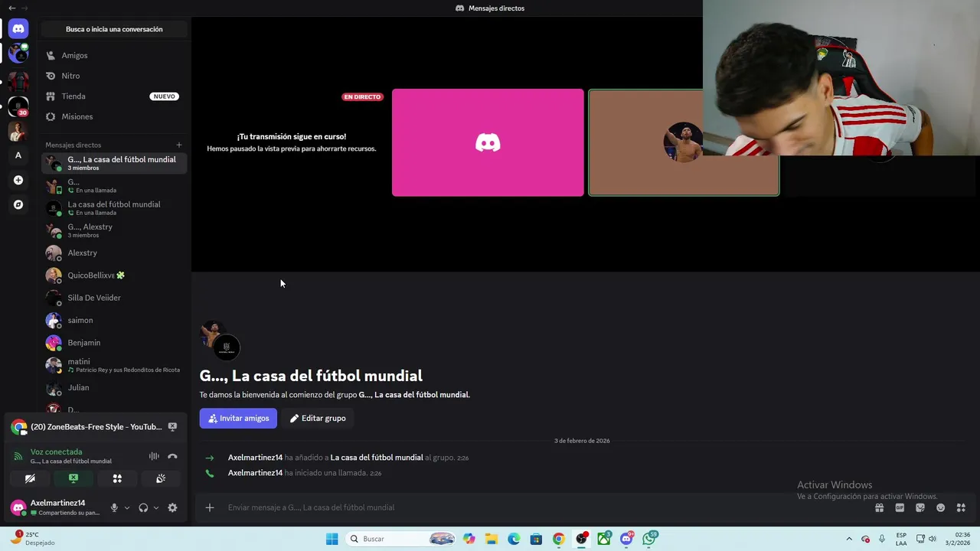The width and height of the screenshot is (980, 551).
Task: Open user settings gear
Action: pos(172,507)
